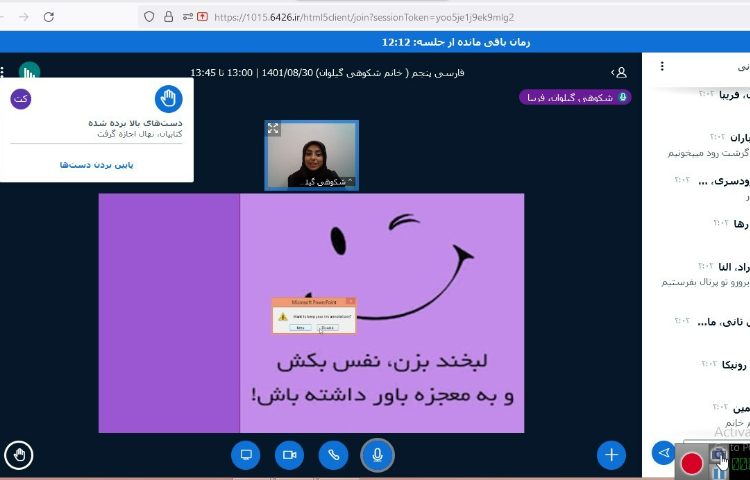Leave audio with the phone button

(333, 455)
